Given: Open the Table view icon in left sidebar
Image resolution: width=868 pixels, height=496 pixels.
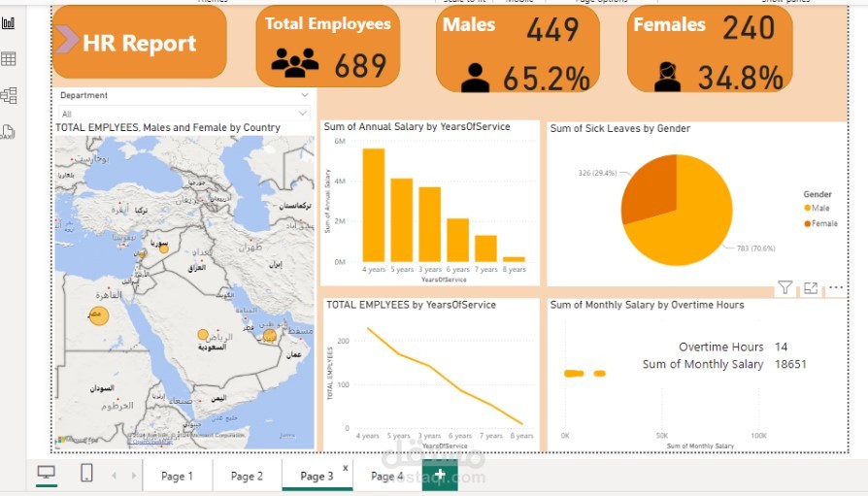Looking at the screenshot, I should [9, 58].
